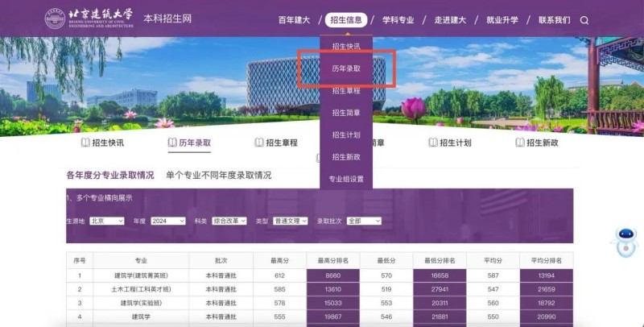Switch to 单个专业不同年度录取情况 tab

tap(218, 175)
